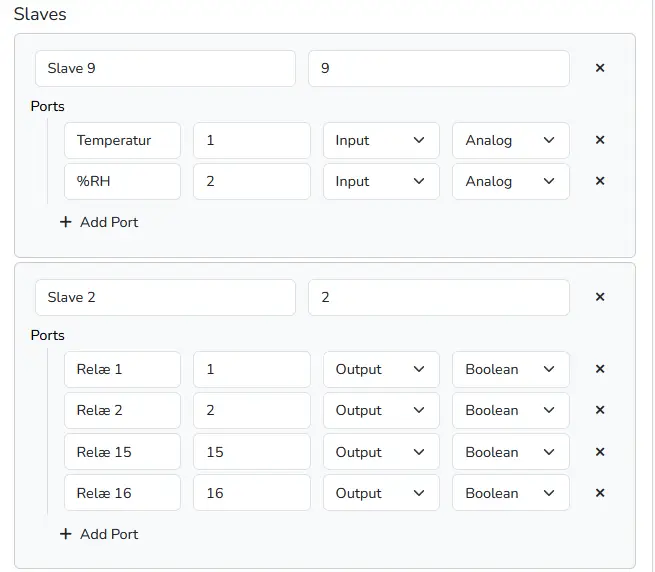Add a port to Slave 2
The image size is (655, 572).
(x=99, y=534)
